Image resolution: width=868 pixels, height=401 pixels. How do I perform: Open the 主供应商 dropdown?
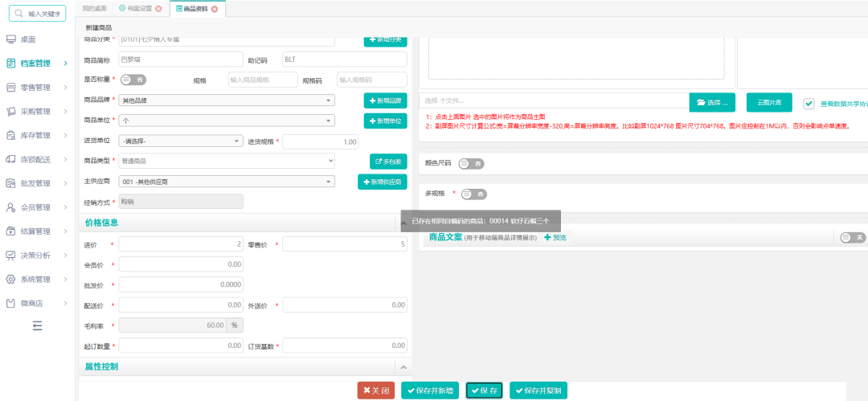[227, 182]
